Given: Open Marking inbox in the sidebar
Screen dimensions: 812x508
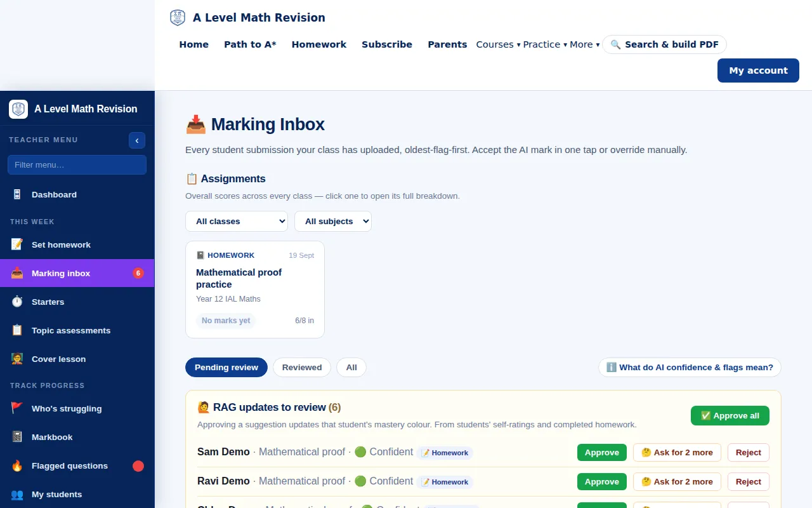Looking at the screenshot, I should tap(77, 274).
